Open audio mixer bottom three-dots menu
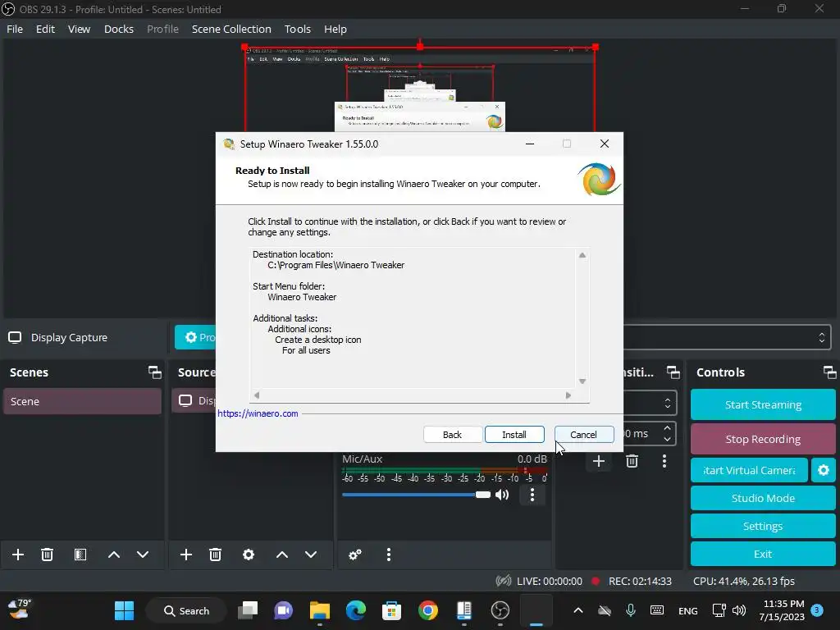840x630 pixels. coord(389,555)
